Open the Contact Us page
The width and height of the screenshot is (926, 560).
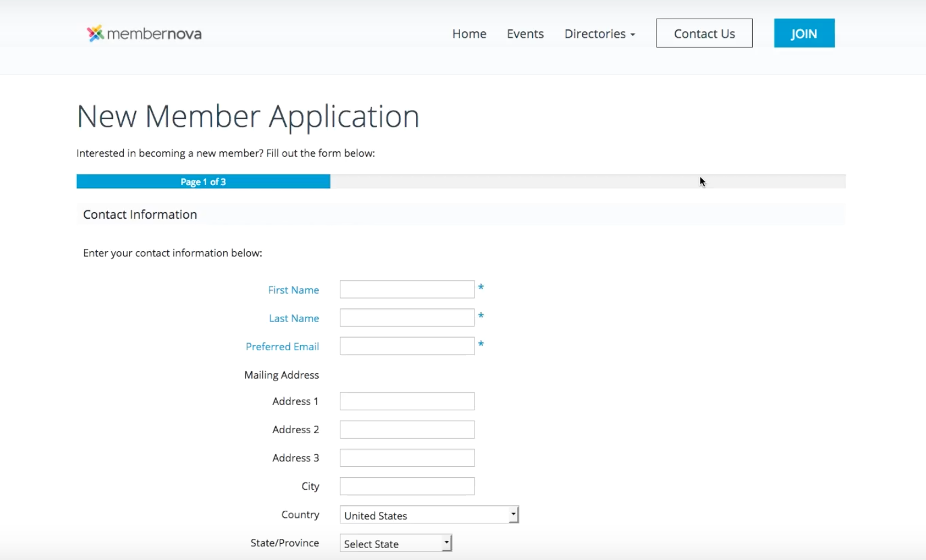(x=704, y=33)
